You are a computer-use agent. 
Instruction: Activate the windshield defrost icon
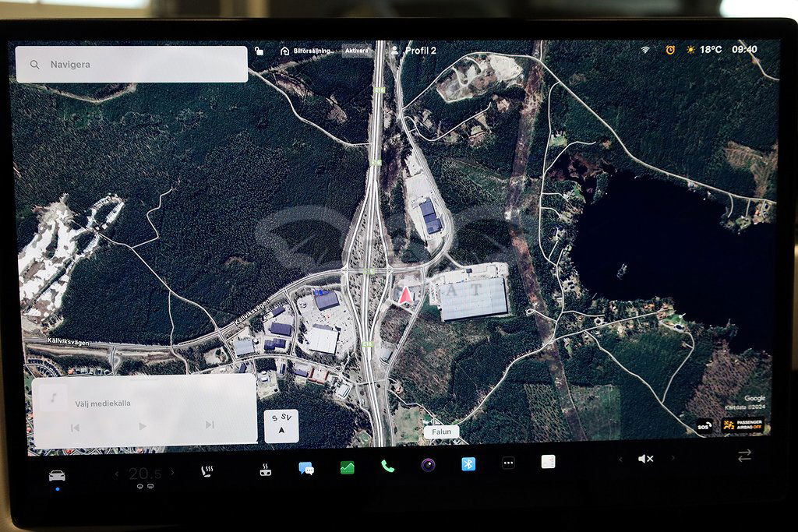(x=265, y=469)
